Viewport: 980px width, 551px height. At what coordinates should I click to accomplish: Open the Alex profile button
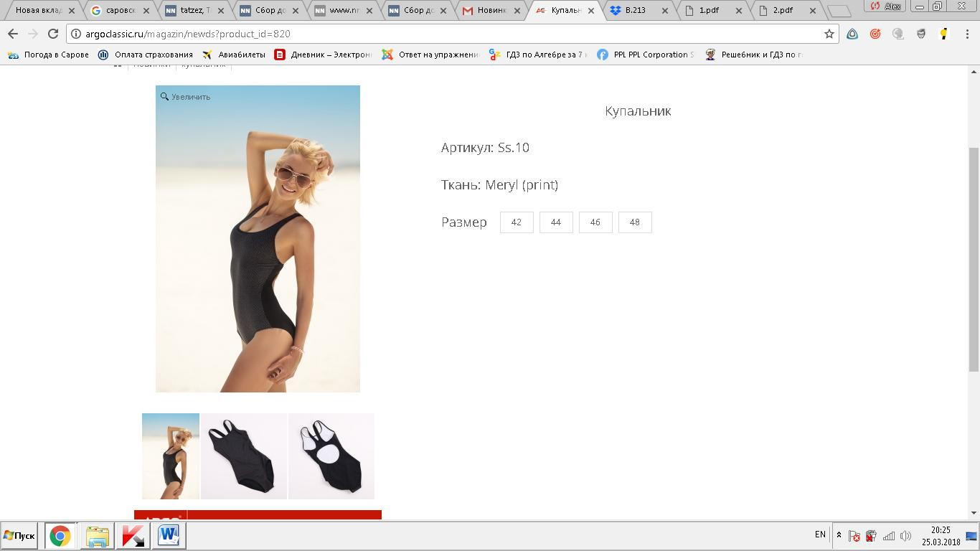point(887,6)
